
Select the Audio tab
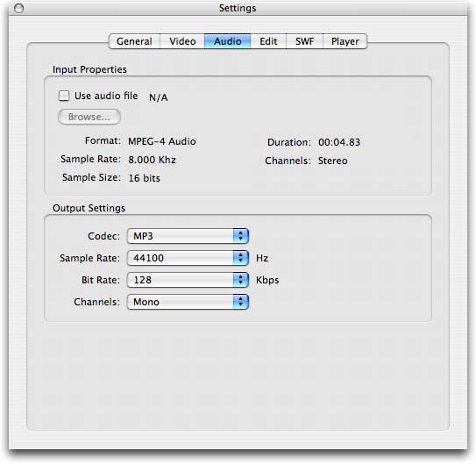tap(228, 41)
